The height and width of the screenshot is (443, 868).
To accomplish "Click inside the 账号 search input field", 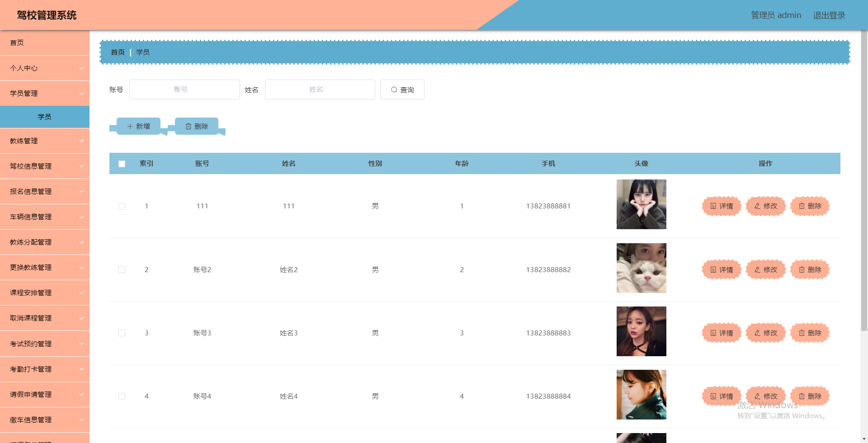I will click(x=184, y=89).
